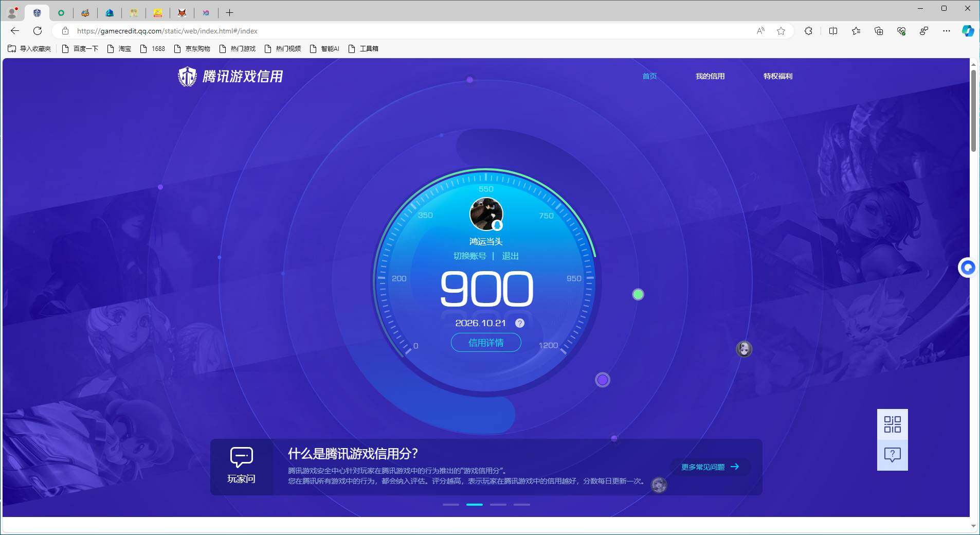Open a new tab with plus button

coord(230,12)
